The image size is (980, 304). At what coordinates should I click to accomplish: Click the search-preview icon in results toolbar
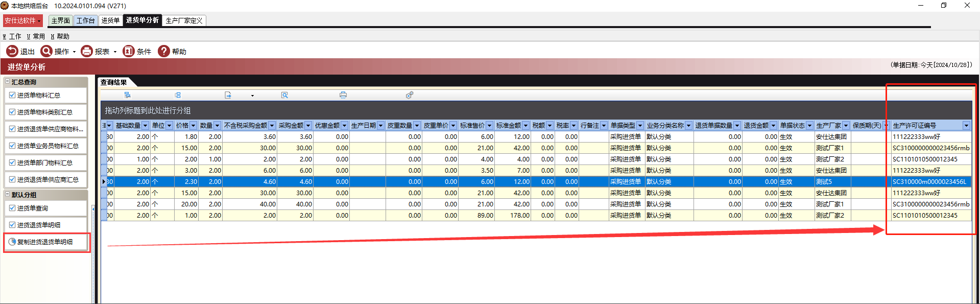click(284, 95)
